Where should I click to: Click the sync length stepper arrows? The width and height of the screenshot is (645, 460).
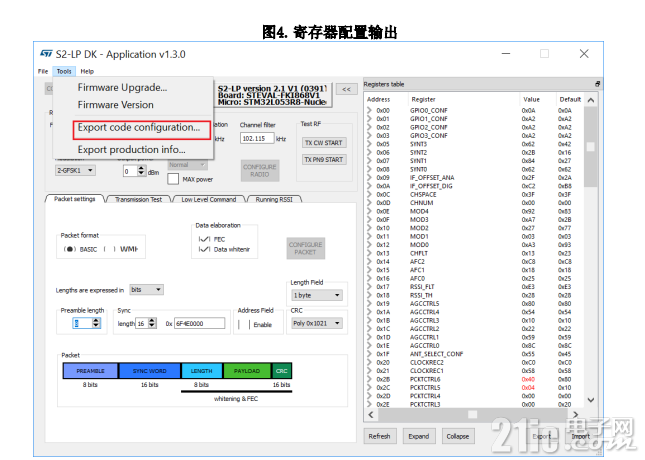(x=152, y=323)
